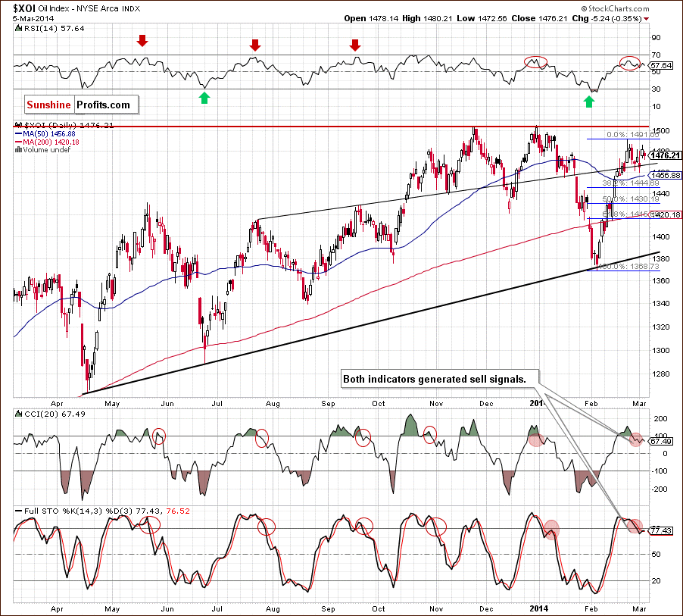Click the 1420.18 red axis tag

point(666,214)
